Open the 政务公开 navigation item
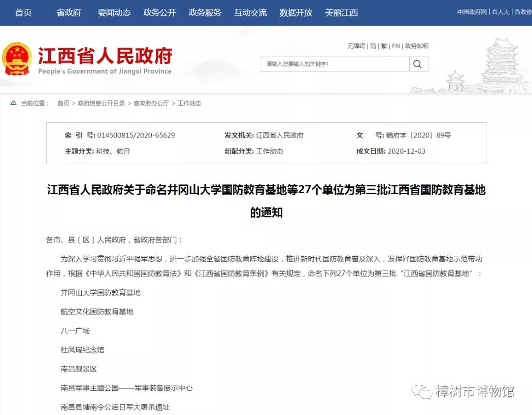 (x=159, y=13)
